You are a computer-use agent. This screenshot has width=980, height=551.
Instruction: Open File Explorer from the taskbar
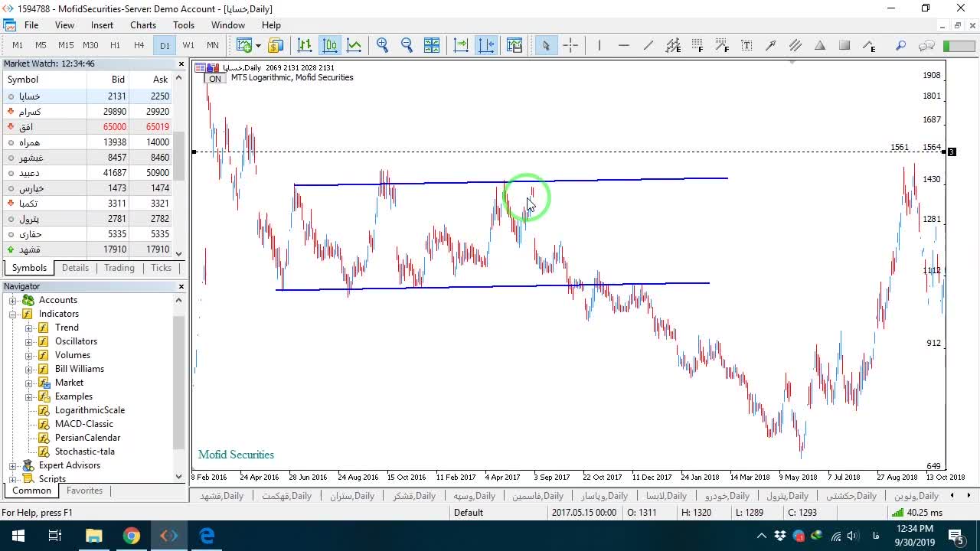tap(93, 536)
